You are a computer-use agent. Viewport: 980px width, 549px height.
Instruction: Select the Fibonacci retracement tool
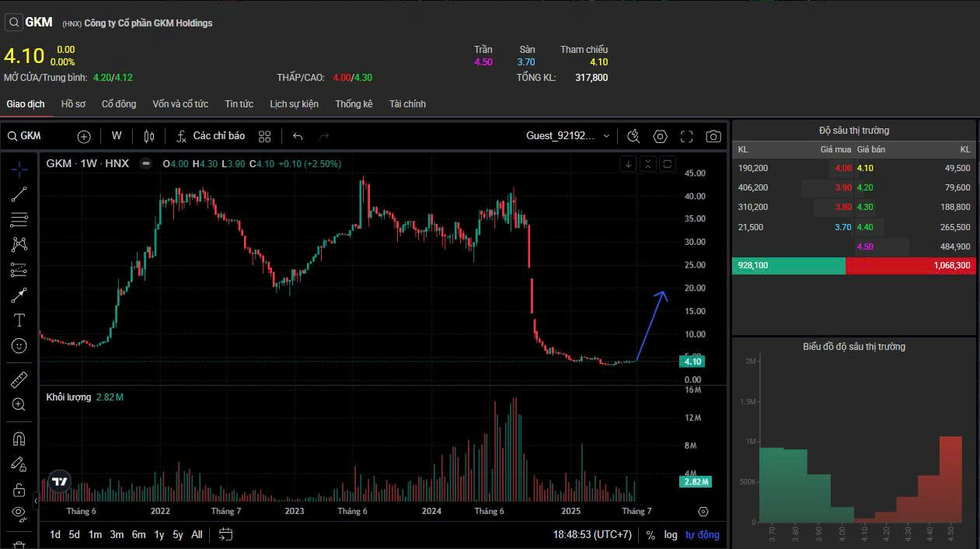point(19,219)
